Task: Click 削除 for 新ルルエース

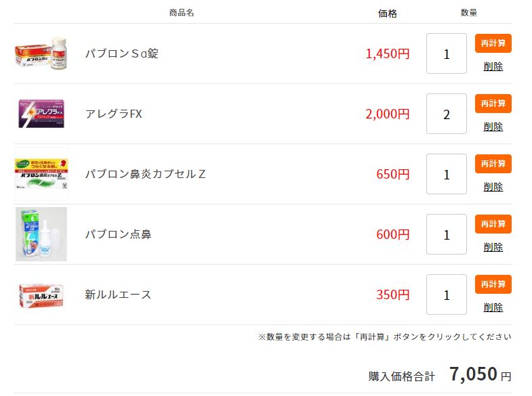Action: 493,307
